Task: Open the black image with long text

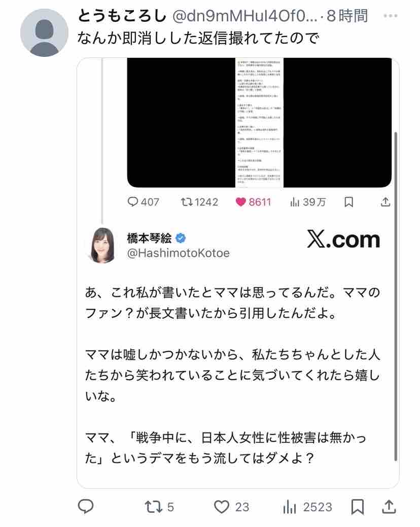Action: point(259,123)
